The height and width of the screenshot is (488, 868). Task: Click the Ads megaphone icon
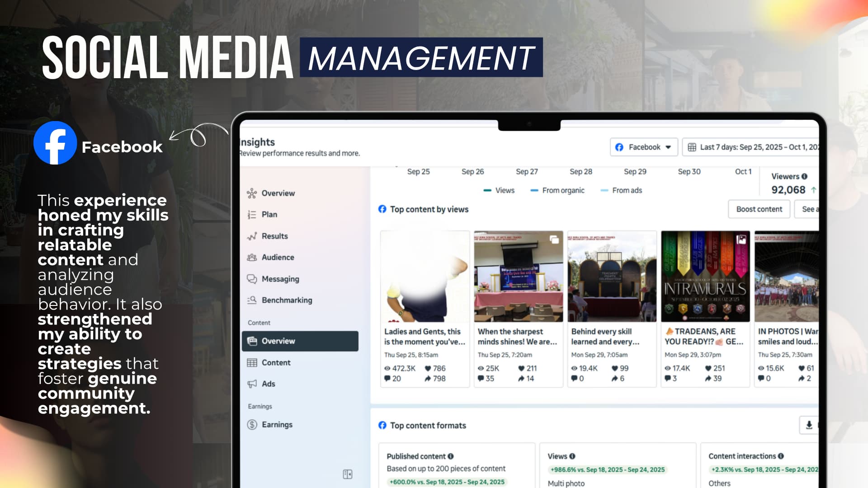[x=252, y=384]
